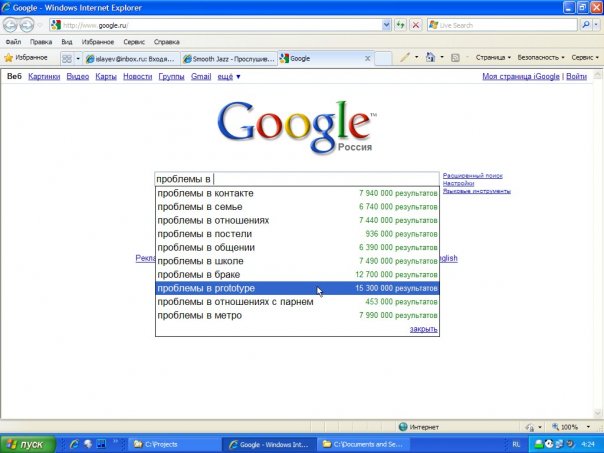Image resolution: width=604 pixels, height=453 pixels.
Task: Click the browser Back arrow button
Action: point(12,25)
